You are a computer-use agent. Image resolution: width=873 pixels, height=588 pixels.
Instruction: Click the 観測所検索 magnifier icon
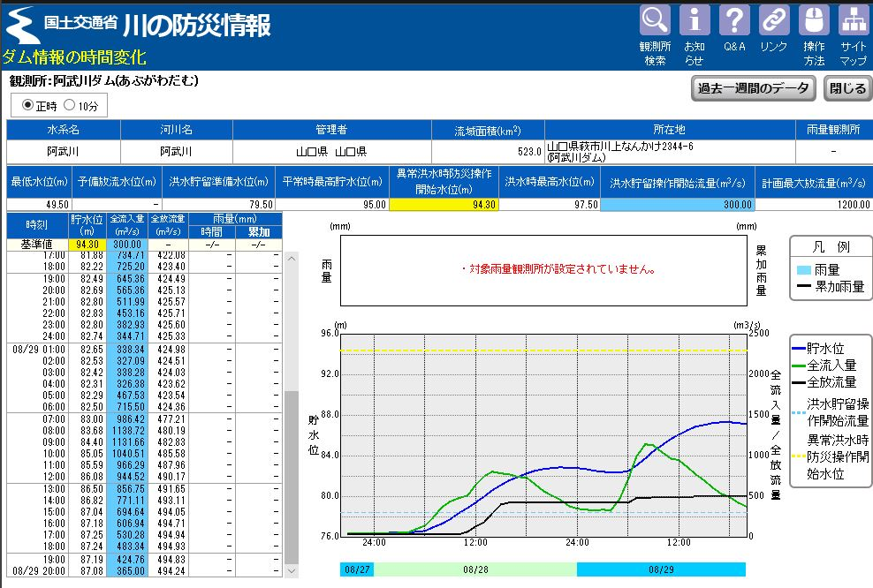click(x=655, y=21)
